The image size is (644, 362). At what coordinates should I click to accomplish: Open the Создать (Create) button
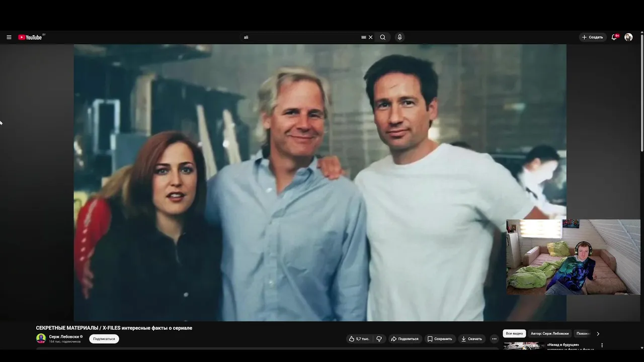coord(593,37)
